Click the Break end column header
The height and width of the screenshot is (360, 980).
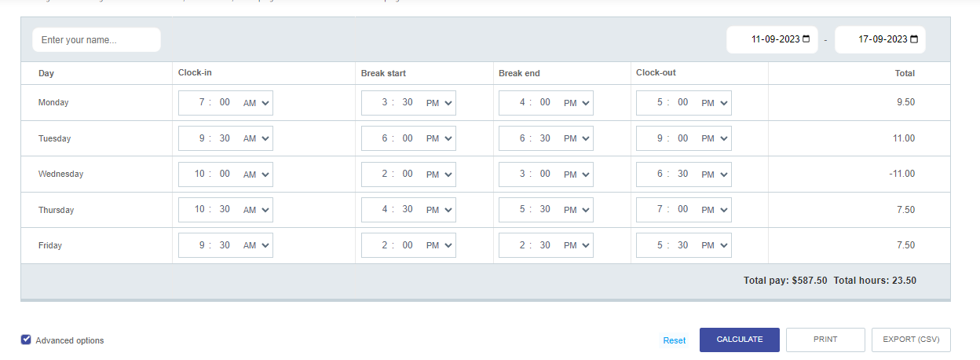tap(519, 73)
